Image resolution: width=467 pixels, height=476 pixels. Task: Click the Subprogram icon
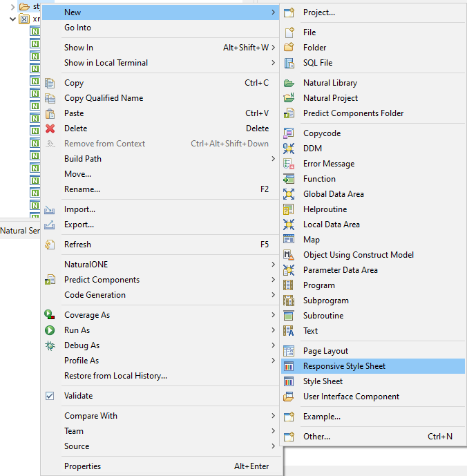[x=289, y=301]
